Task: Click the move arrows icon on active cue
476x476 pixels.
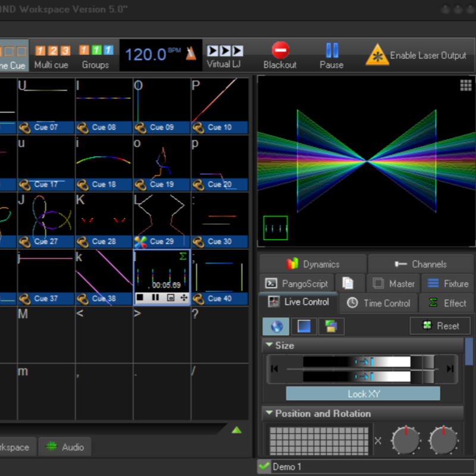Action: click(x=184, y=297)
